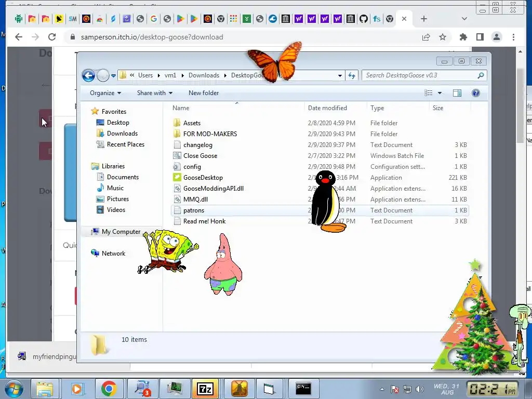Select the vm1 breadcrumb segment
The image size is (532, 399).
click(x=170, y=75)
